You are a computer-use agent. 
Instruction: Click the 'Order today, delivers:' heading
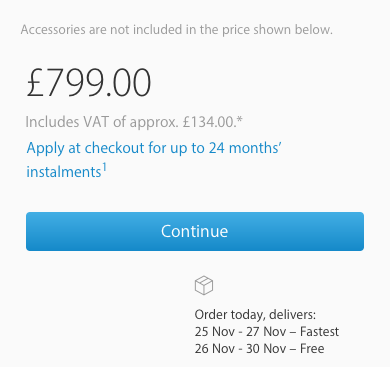click(255, 314)
